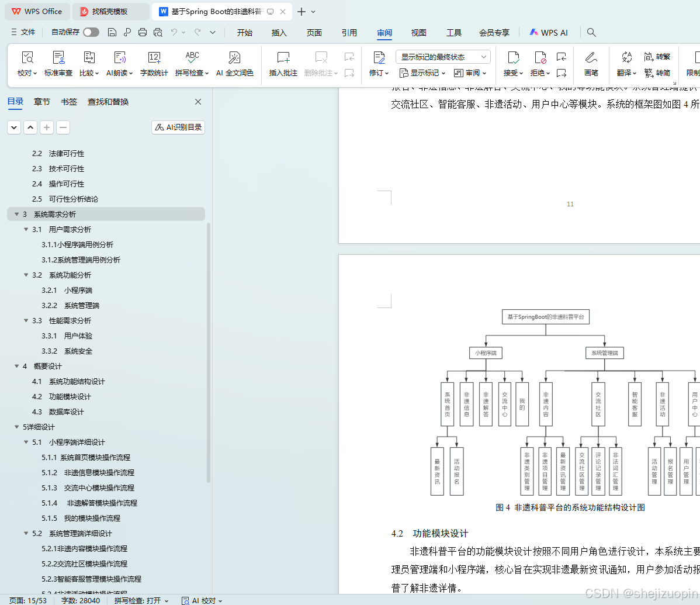
Task: Click expand-all down arrow button in outline
Action: tap(14, 127)
